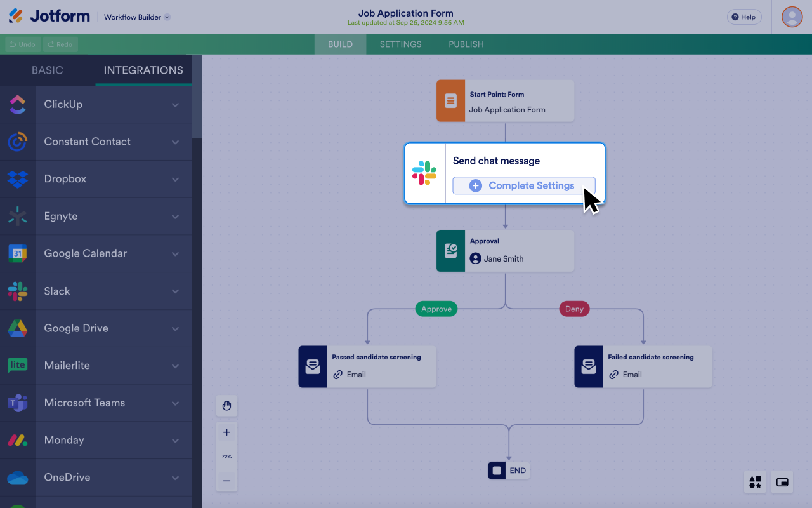
Task: Open the user profile avatar
Action: (x=792, y=17)
